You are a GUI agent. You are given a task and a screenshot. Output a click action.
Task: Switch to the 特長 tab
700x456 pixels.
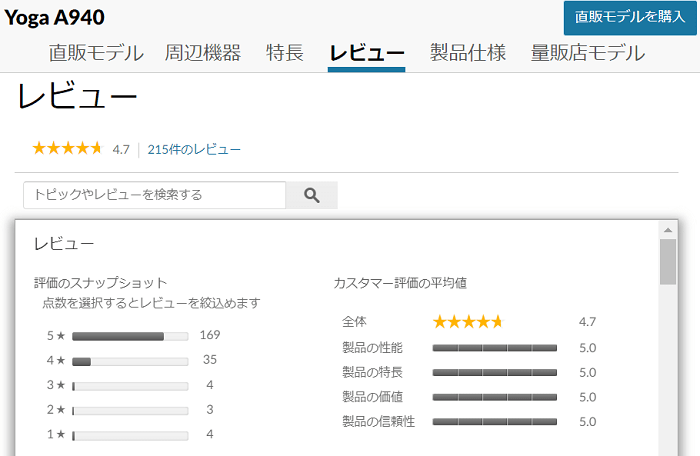click(x=285, y=53)
